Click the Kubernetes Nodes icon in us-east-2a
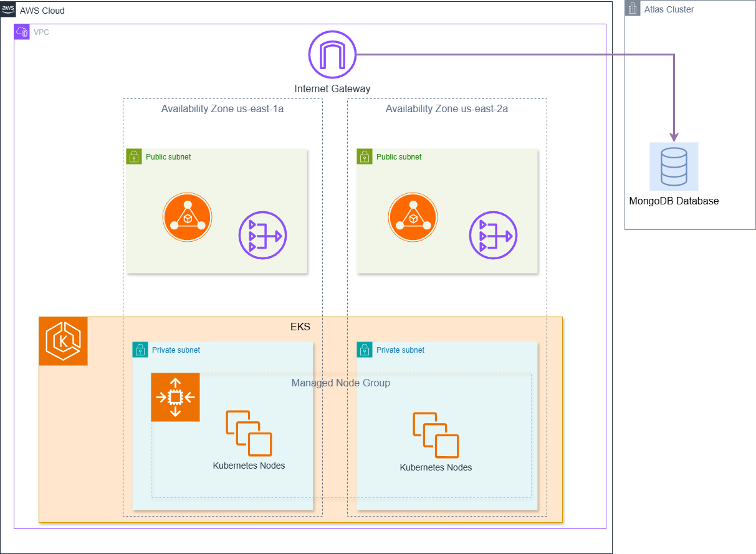 (x=435, y=433)
